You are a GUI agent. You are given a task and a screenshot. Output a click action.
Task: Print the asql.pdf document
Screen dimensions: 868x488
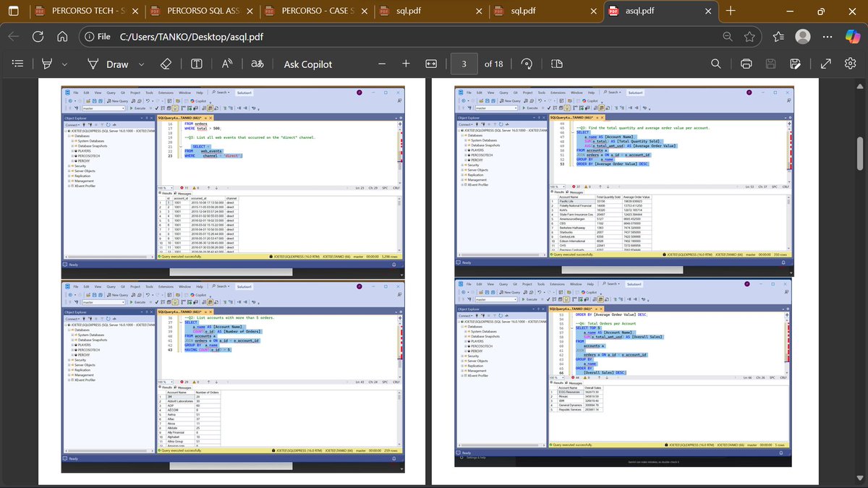click(746, 64)
